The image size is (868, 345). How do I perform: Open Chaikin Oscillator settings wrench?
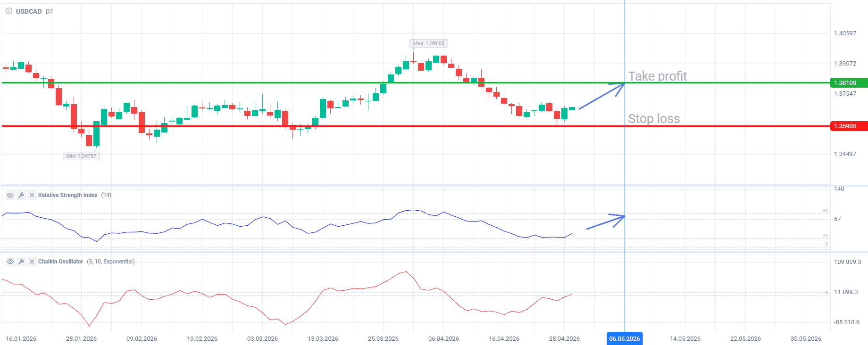(21, 262)
